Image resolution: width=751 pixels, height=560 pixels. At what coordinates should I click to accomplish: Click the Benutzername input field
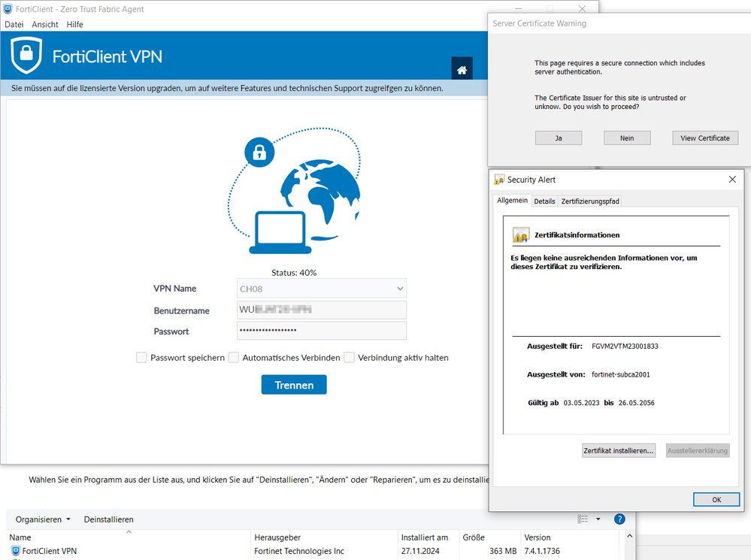[322, 310]
